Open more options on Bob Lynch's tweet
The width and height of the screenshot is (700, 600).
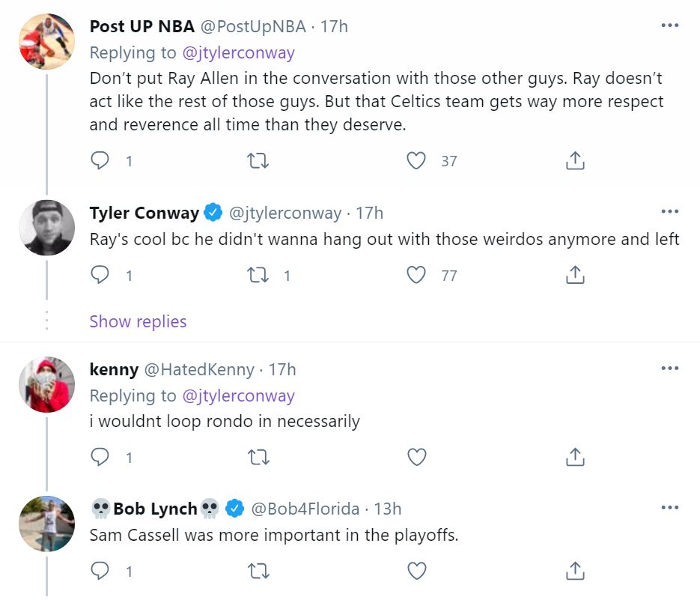pos(669,509)
